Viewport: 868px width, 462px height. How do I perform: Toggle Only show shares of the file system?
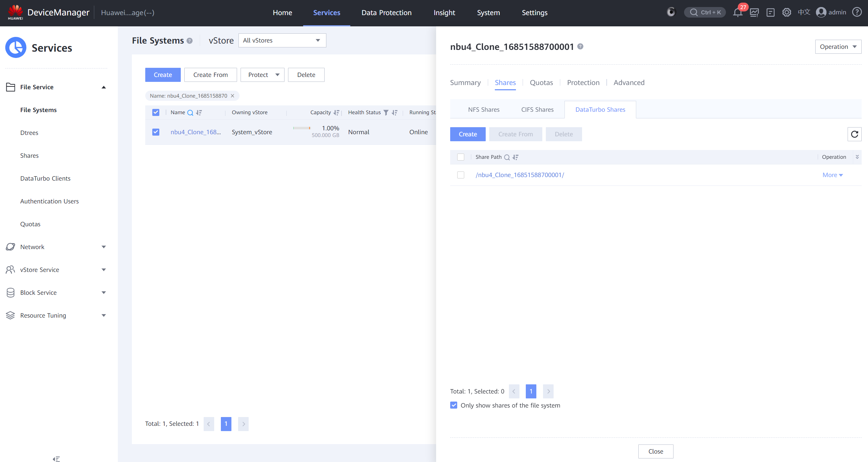pos(454,405)
